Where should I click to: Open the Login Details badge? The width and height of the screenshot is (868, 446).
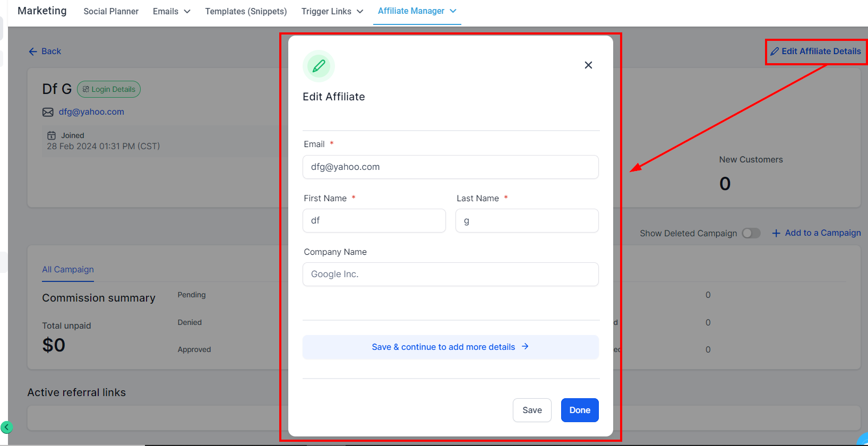[x=109, y=89]
